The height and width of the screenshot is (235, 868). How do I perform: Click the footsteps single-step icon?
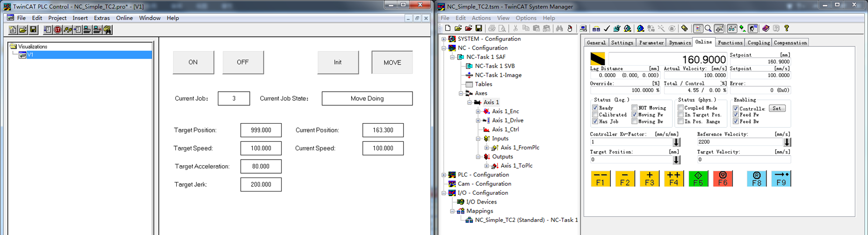68,29
